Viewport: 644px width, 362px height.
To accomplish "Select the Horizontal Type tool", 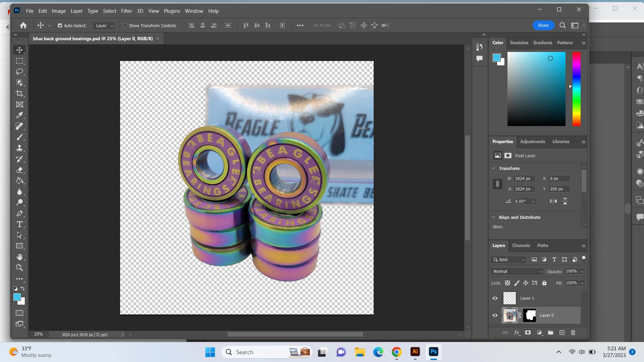I will click(x=19, y=224).
